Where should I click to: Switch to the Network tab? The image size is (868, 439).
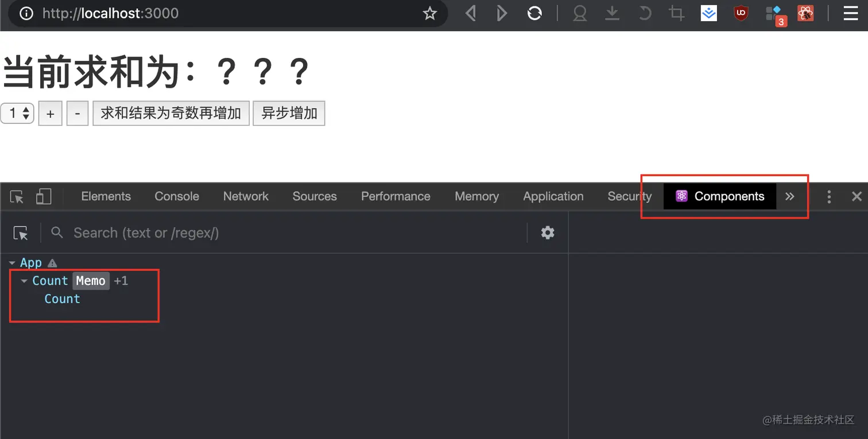click(246, 196)
